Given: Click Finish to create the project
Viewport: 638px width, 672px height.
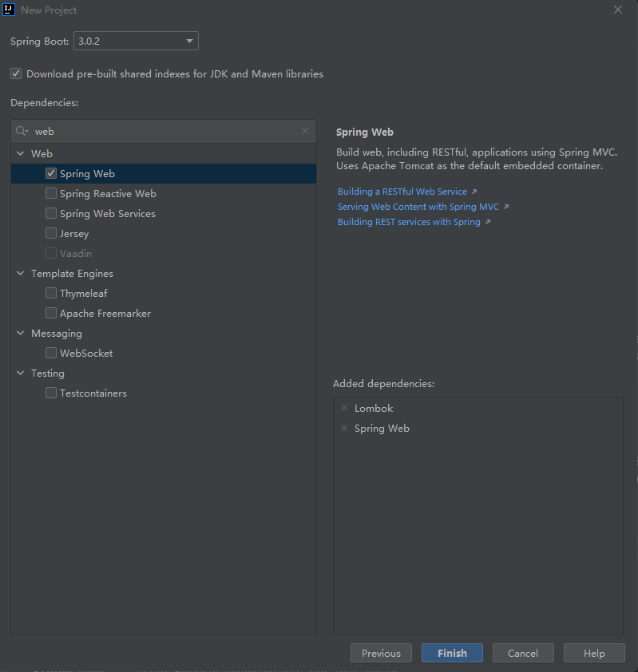Looking at the screenshot, I should 452,653.
